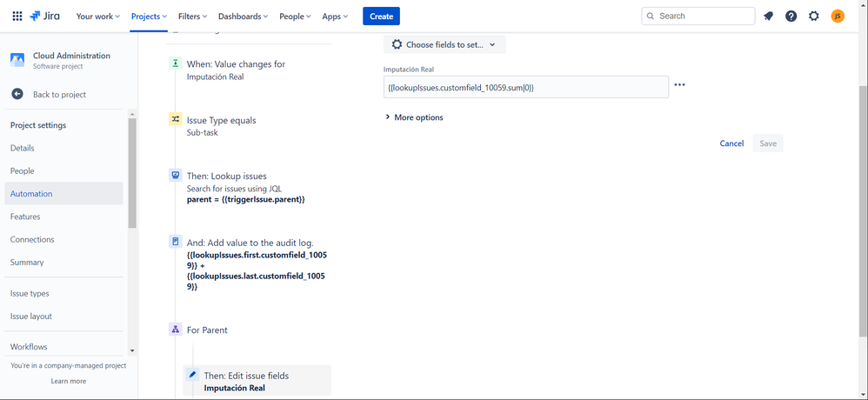Click the page vertical scrollbar
The width and height of the screenshot is (868, 400).
coord(864,210)
